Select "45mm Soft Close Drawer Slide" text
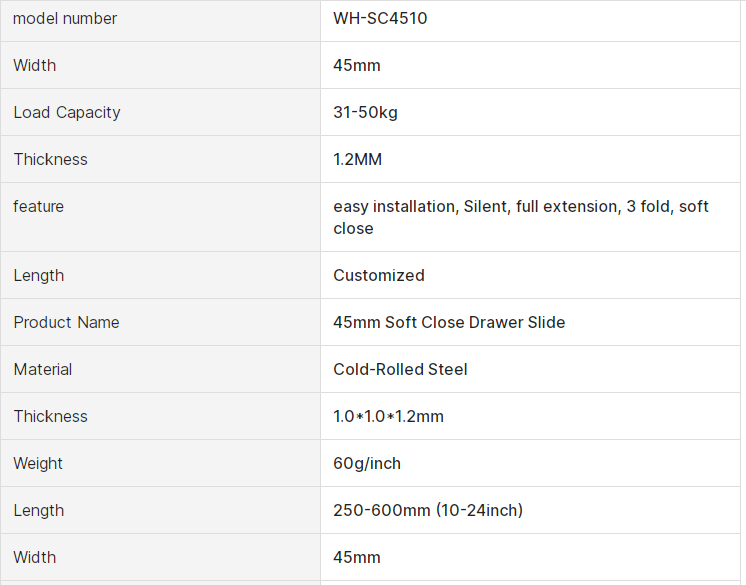This screenshot has height=585, width=746. (449, 322)
